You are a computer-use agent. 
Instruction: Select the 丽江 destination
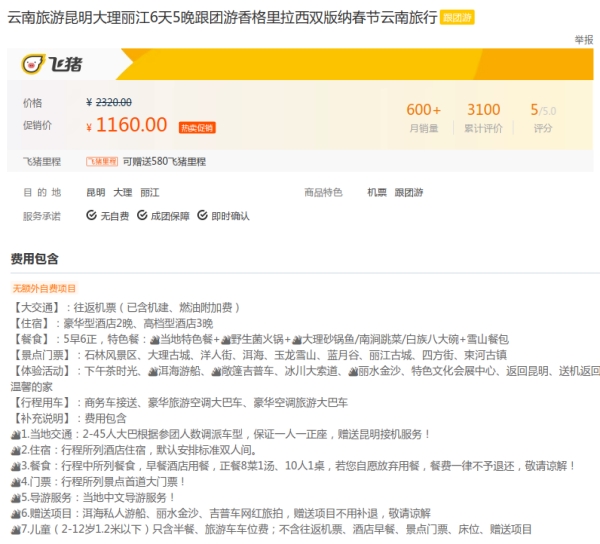tap(149, 192)
